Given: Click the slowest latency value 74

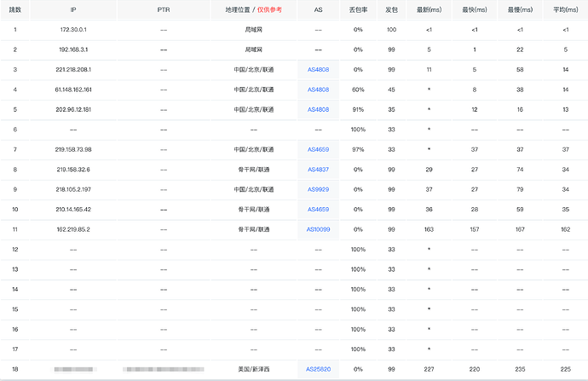Looking at the screenshot, I should [520, 170].
